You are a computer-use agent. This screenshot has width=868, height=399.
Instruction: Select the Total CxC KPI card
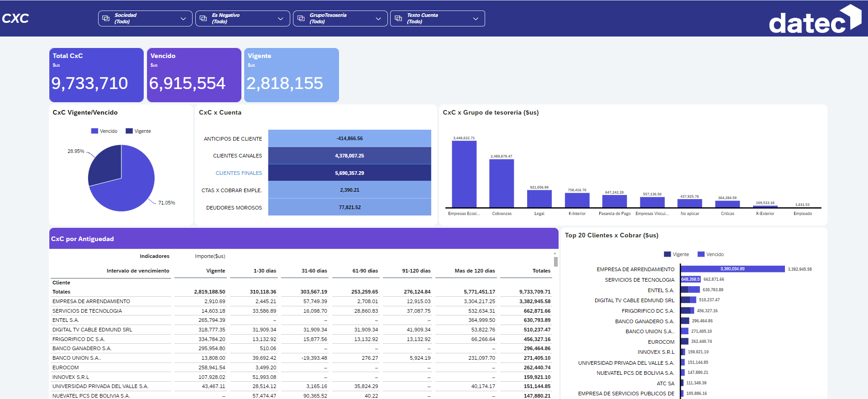click(x=96, y=75)
